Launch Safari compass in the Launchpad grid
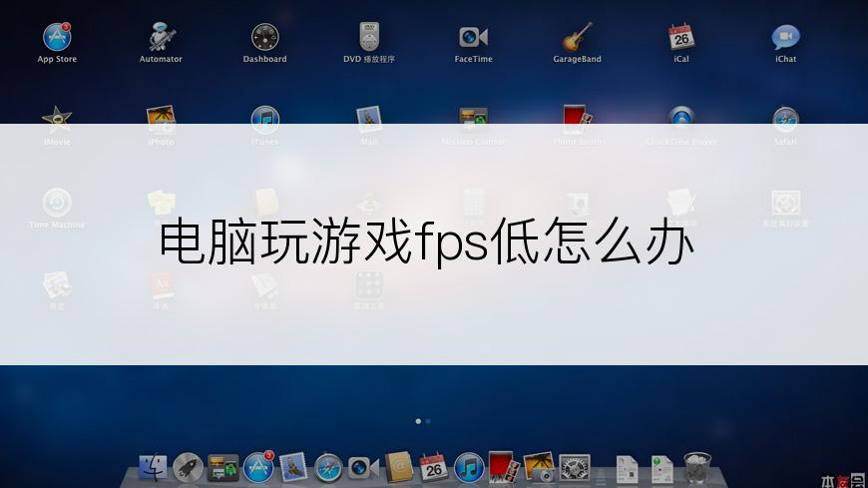Image resolution: width=868 pixels, height=488 pixels. [x=785, y=119]
